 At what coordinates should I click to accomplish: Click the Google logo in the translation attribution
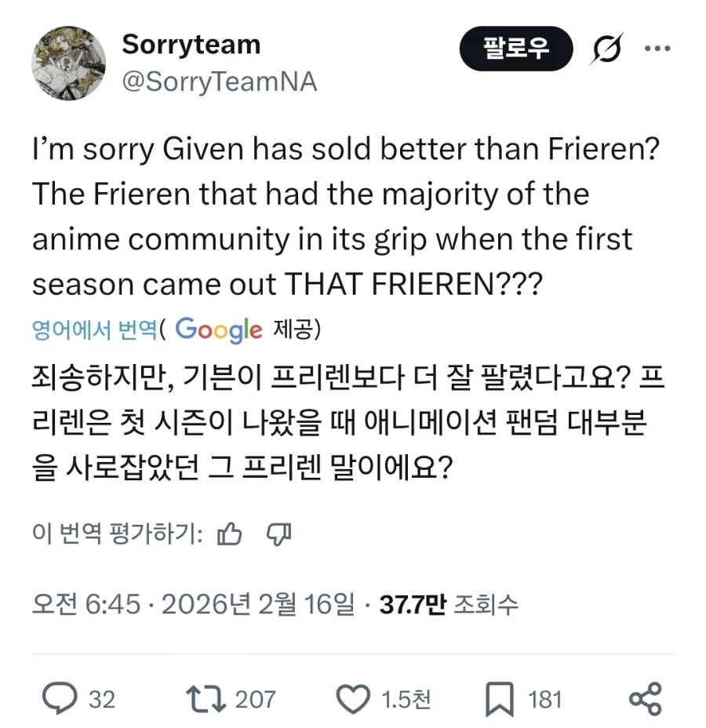pos(220,330)
